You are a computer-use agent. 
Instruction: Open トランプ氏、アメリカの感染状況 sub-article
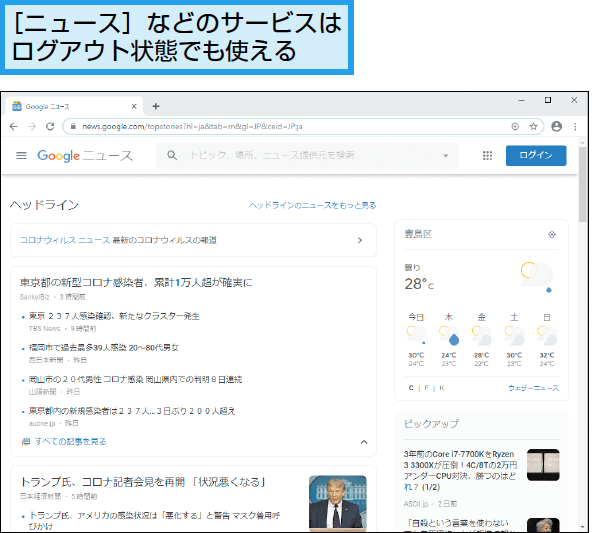tap(155, 520)
